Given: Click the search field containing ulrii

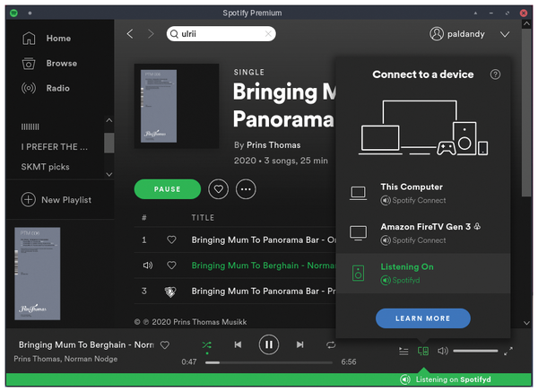Looking at the screenshot, I should point(221,34).
